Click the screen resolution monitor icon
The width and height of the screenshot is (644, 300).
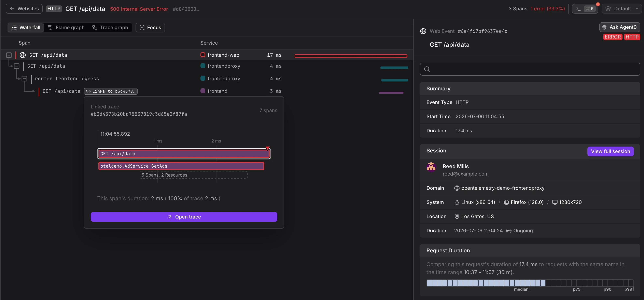coord(555,202)
